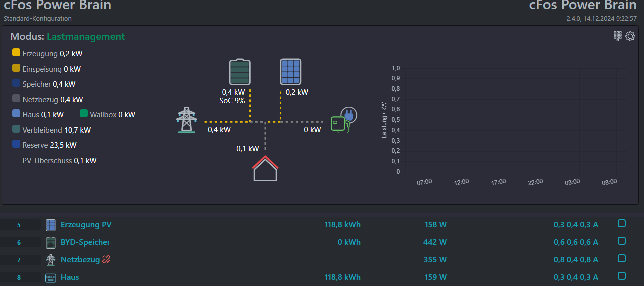This screenshot has height=286, width=644.
Task: Click the power pylon icon in diagram
Action: click(186, 120)
